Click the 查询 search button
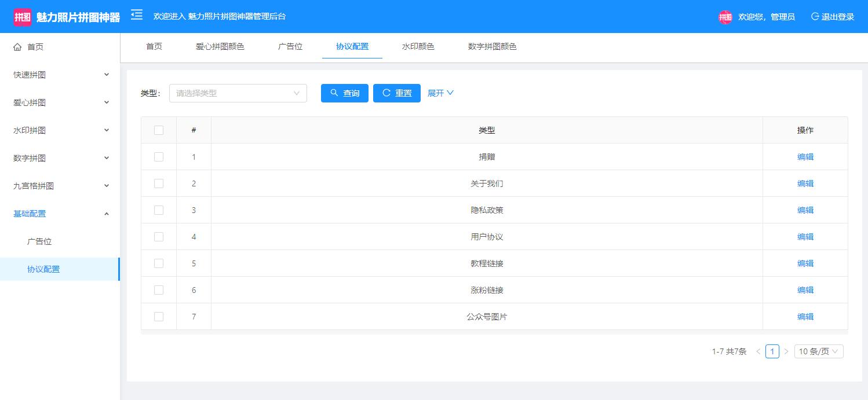 point(345,93)
